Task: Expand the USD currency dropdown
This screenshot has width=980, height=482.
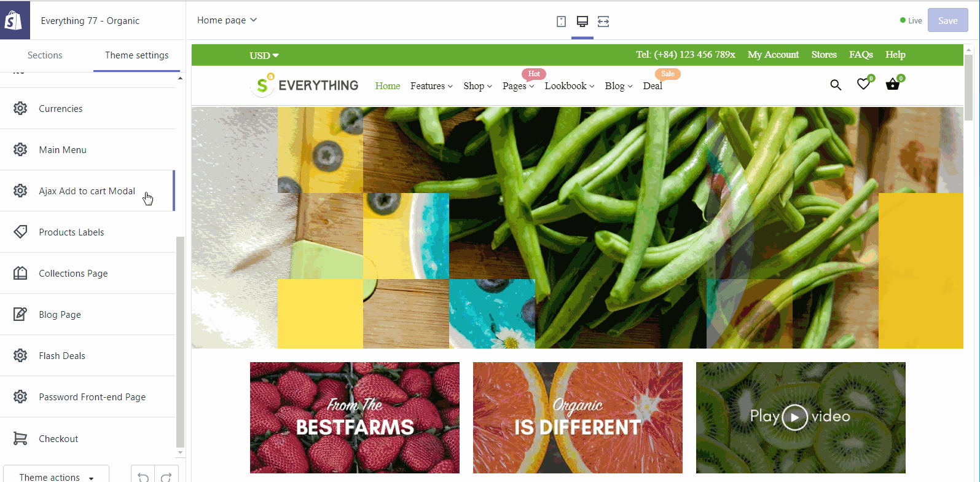Action: (x=264, y=55)
